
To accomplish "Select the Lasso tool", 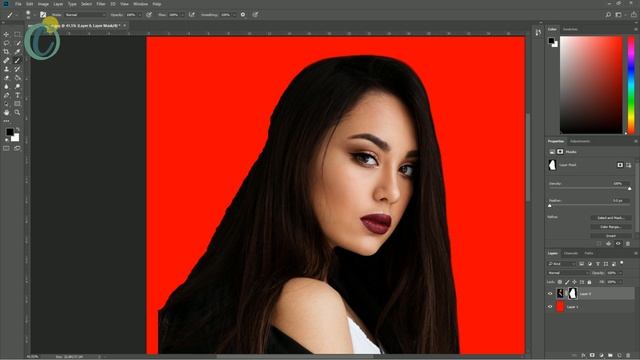I will (6, 43).
